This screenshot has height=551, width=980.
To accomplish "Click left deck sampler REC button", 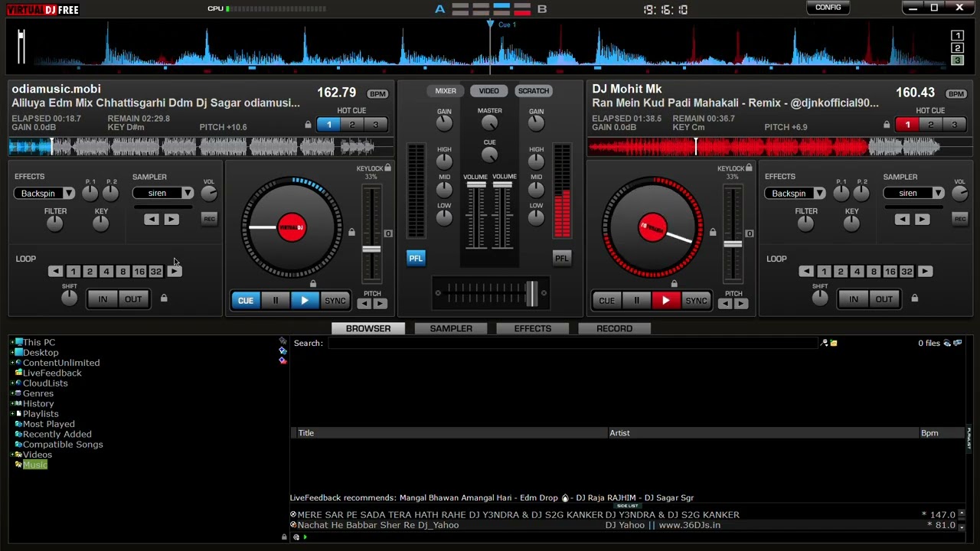I will coord(209,220).
